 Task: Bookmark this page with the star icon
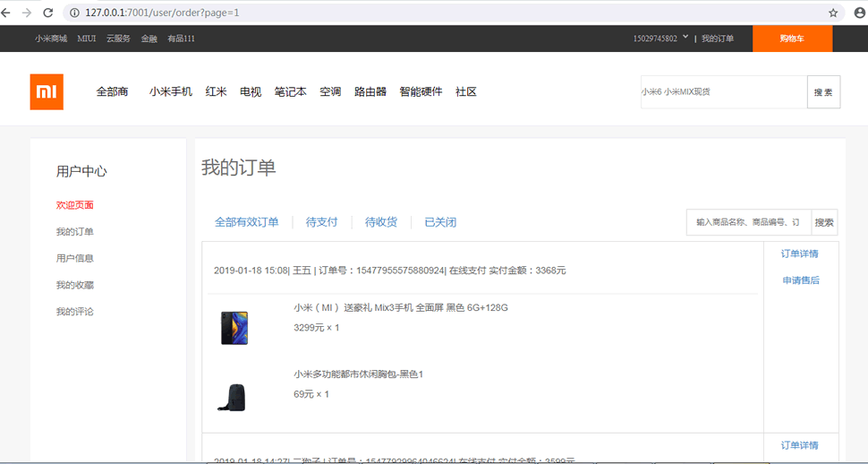pyautogui.click(x=833, y=13)
